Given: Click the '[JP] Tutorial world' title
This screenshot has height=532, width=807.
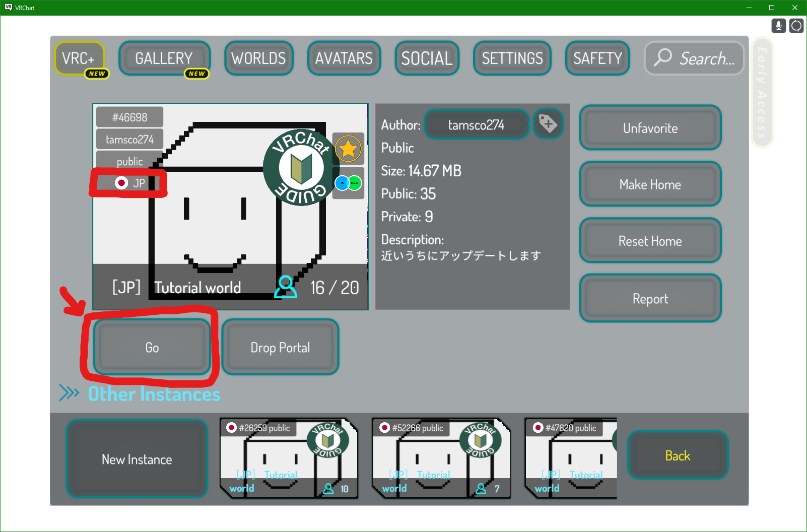Looking at the screenshot, I should click(x=176, y=287).
